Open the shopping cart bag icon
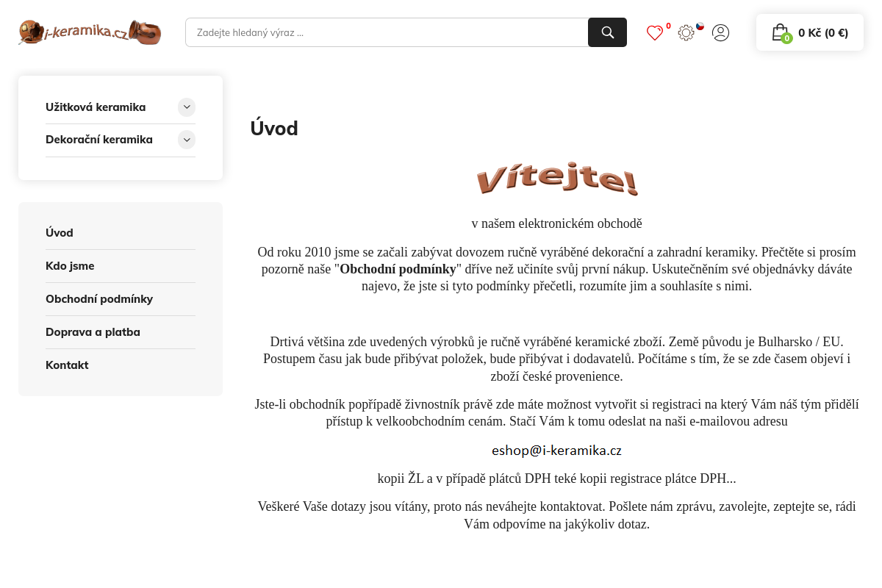This screenshot has height=588, width=882. coord(780,32)
